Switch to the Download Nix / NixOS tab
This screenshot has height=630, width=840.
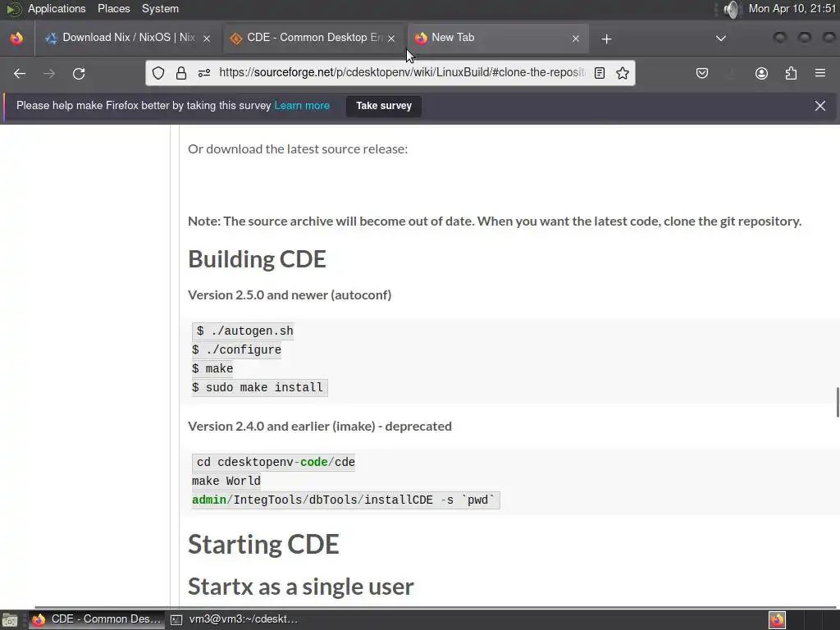click(x=129, y=38)
